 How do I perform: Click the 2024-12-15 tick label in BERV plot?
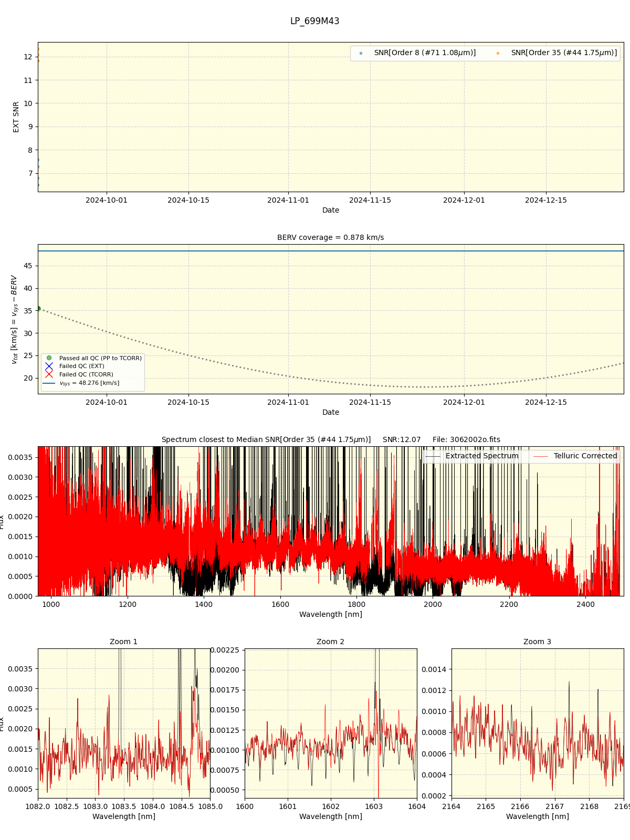pyautogui.click(x=546, y=403)
